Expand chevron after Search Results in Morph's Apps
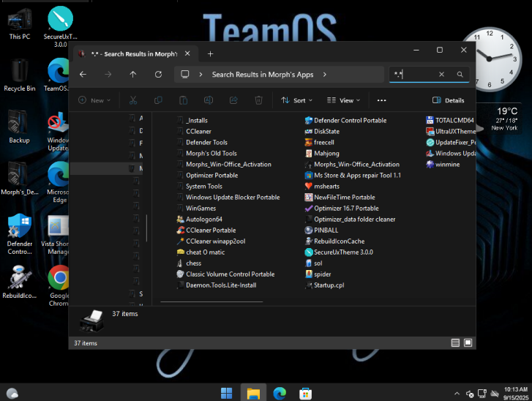 (x=325, y=75)
